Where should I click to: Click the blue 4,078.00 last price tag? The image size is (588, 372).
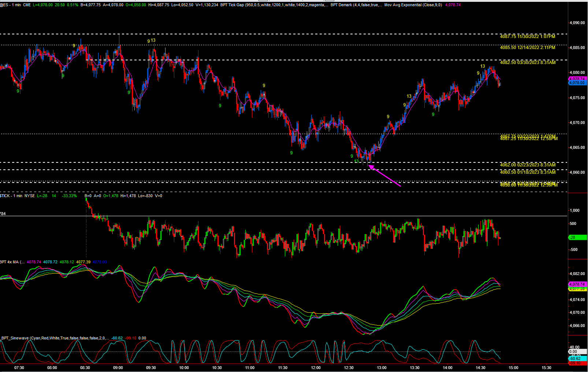(x=577, y=83)
